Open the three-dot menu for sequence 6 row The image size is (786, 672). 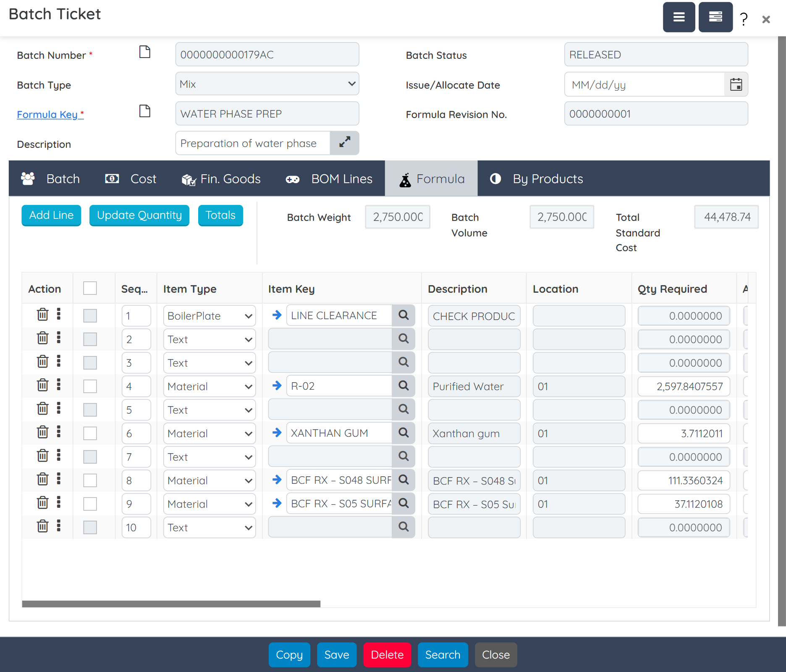point(59,432)
